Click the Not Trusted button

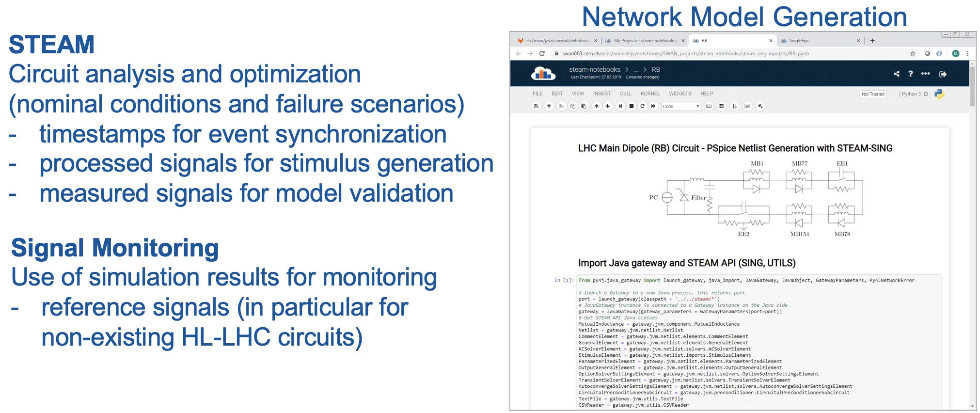click(873, 94)
